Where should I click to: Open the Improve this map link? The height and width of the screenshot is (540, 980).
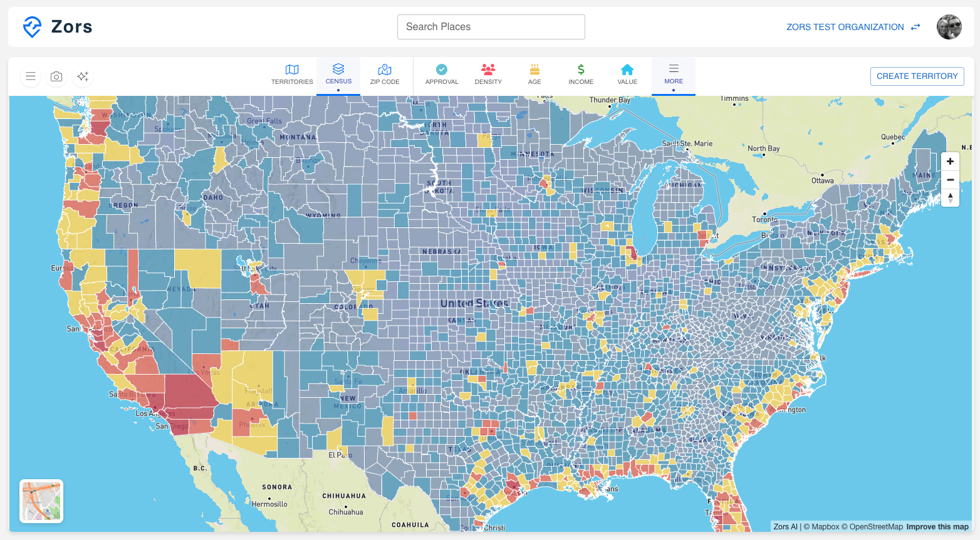937,526
